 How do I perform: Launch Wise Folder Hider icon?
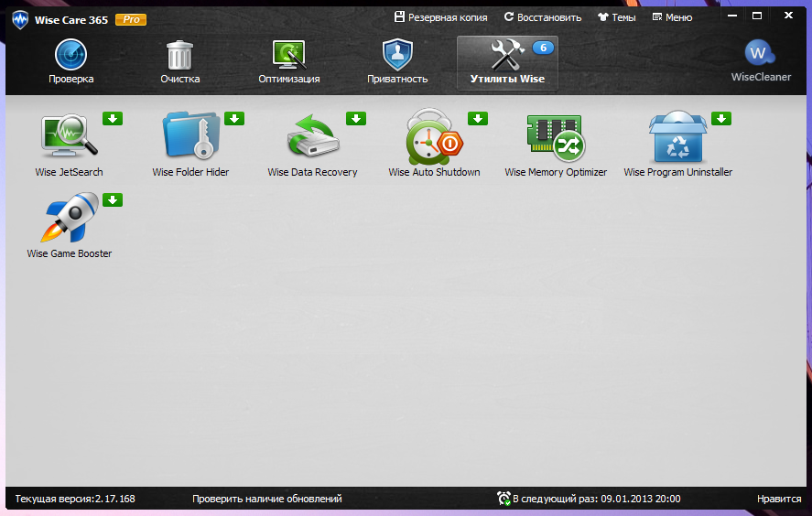[191, 135]
